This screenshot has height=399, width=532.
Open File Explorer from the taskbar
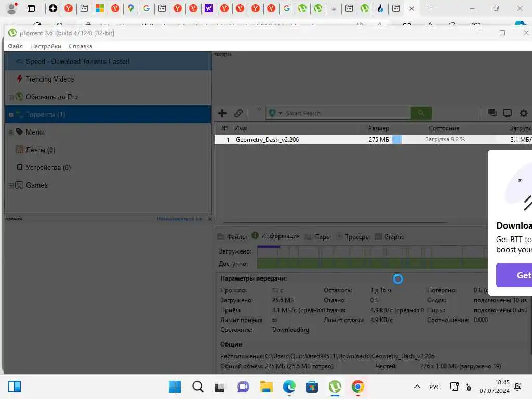point(267,387)
